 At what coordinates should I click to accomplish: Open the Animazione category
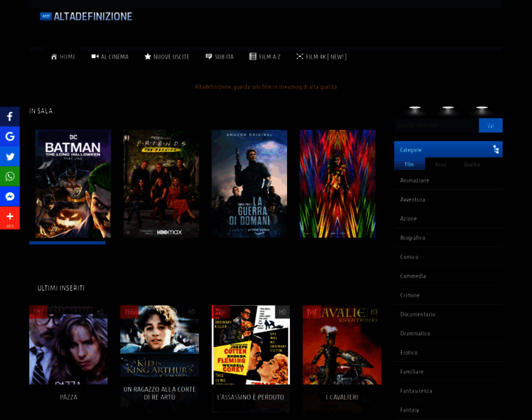coord(414,181)
